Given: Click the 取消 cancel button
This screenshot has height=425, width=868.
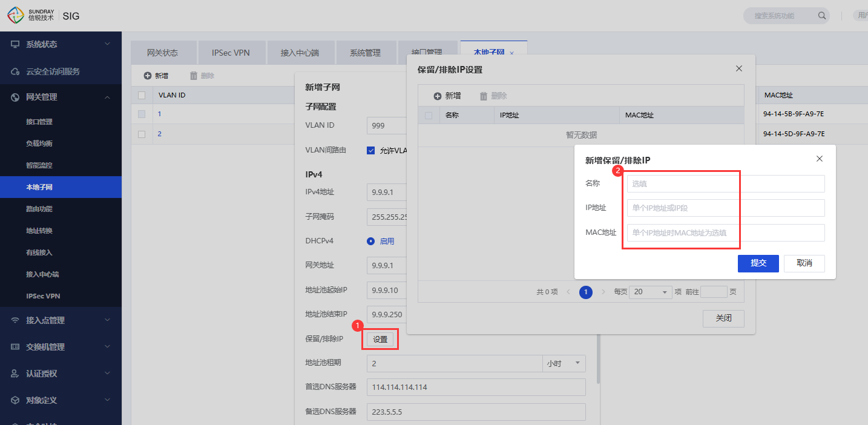Looking at the screenshot, I should 804,263.
